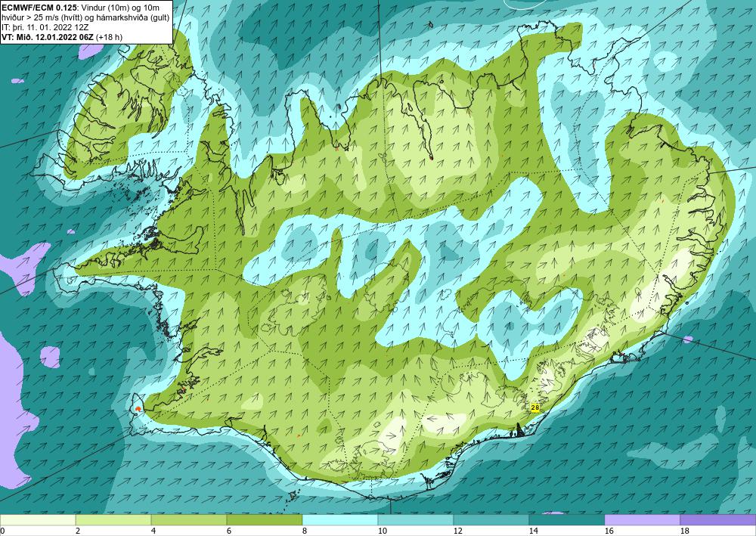
Task: Select the 14–16 m/s dark teal swatch
Action: (567, 520)
